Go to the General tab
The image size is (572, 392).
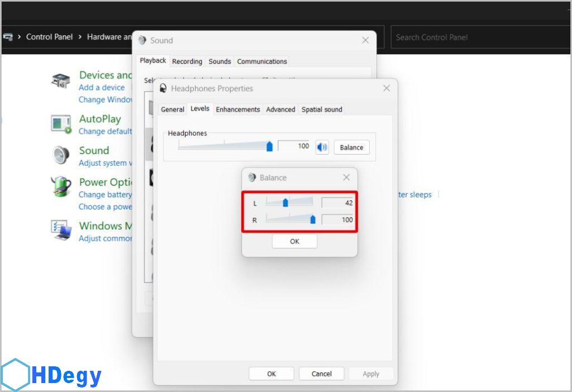[x=172, y=109]
